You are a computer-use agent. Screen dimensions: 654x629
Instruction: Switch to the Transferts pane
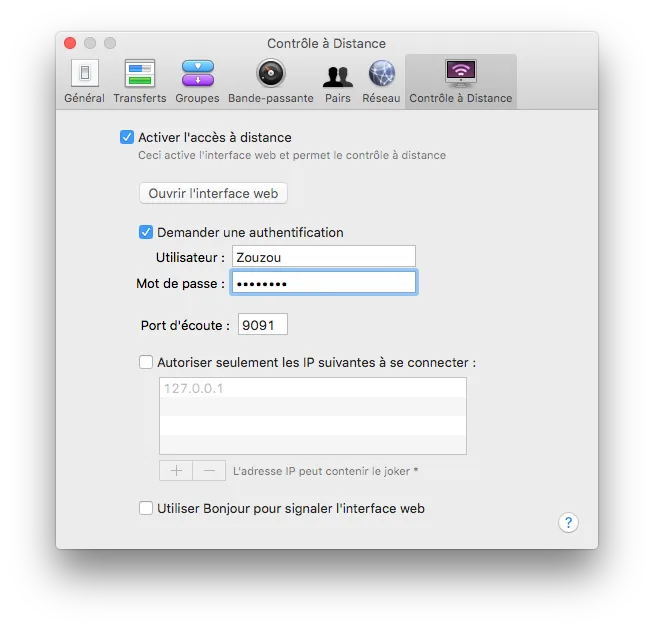(x=140, y=81)
